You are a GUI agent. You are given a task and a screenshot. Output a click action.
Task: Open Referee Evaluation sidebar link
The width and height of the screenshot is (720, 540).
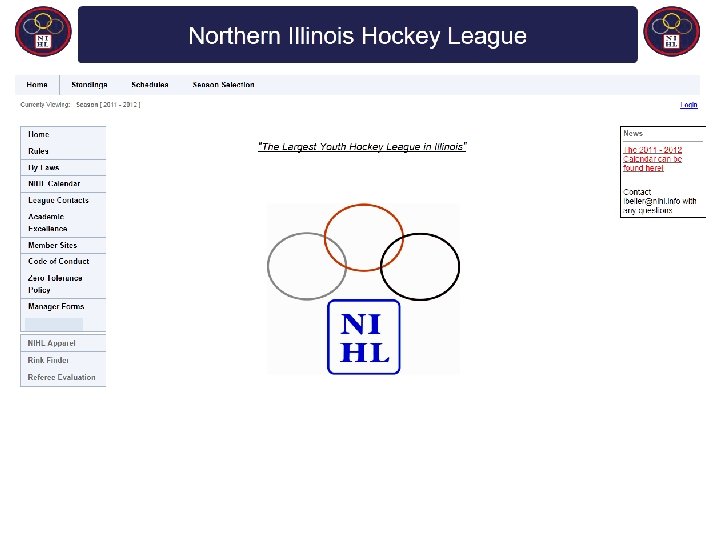tap(62, 377)
